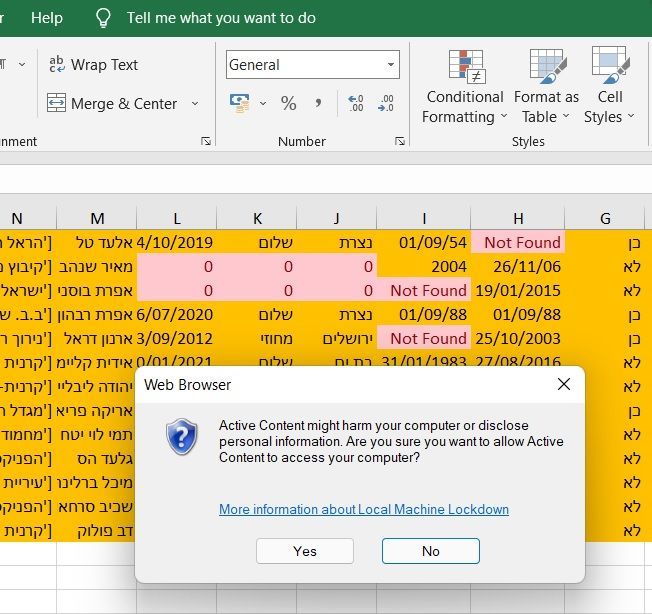Screen dimensions: 652x614
Task: Click the Accounting Number Format icon
Action: (240, 103)
